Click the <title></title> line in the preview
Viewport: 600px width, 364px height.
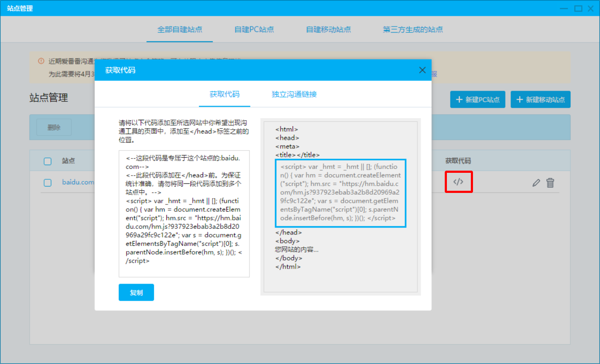[298, 155]
